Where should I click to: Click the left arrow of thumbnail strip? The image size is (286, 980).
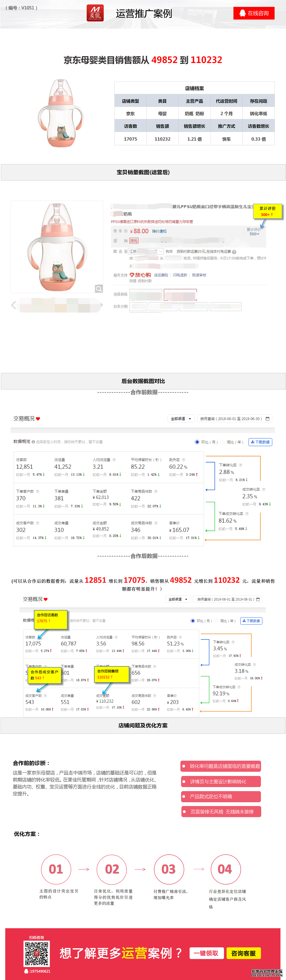click(14, 305)
